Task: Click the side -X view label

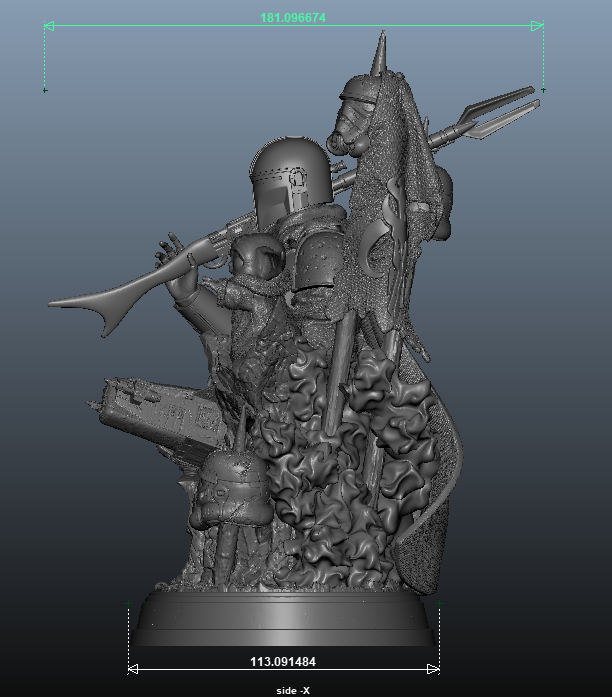Action: (293, 690)
